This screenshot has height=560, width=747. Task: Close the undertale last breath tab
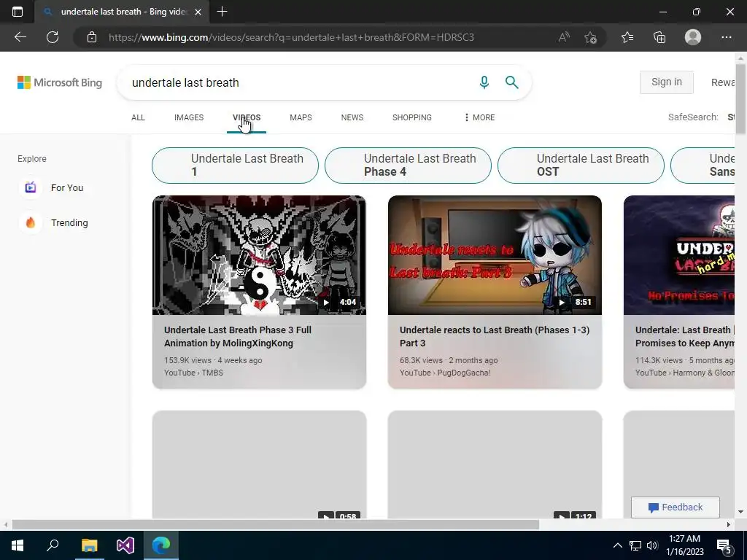click(198, 12)
